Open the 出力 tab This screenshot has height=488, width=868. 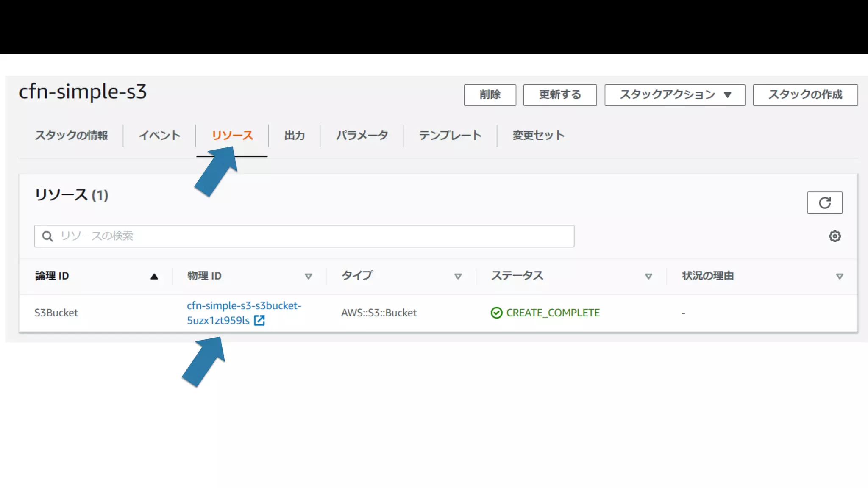click(294, 136)
